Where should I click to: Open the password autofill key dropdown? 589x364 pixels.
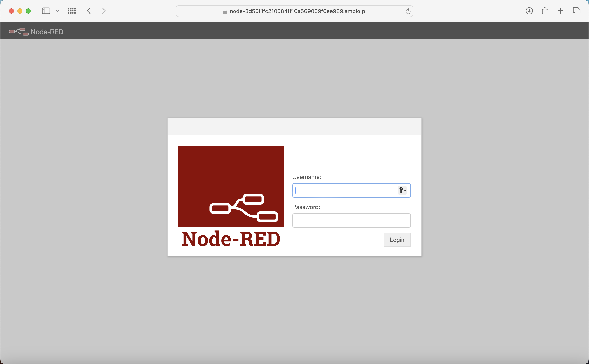pyautogui.click(x=402, y=190)
